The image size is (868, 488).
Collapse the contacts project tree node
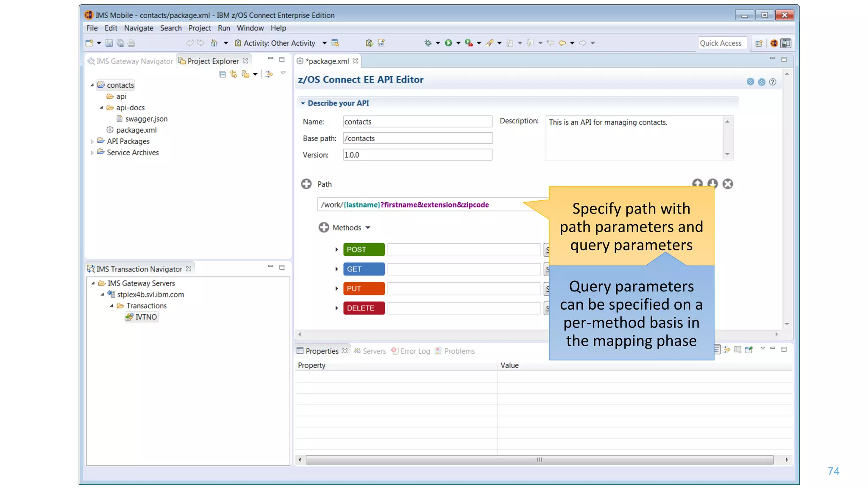pyautogui.click(x=92, y=85)
